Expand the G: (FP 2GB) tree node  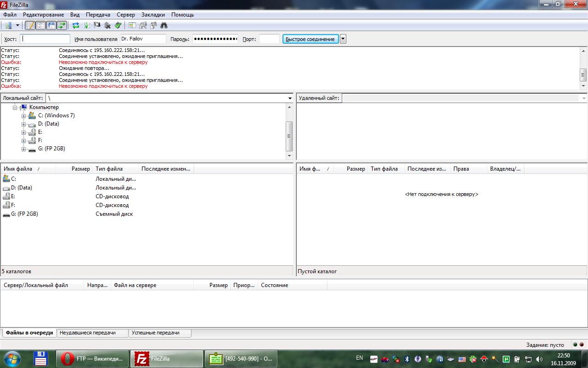(x=23, y=149)
